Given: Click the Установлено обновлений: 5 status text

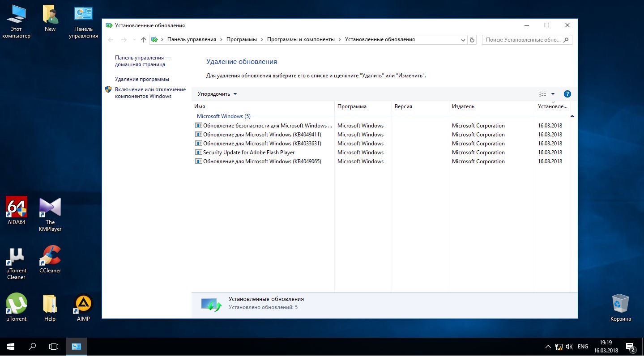Looking at the screenshot, I should pos(263,307).
